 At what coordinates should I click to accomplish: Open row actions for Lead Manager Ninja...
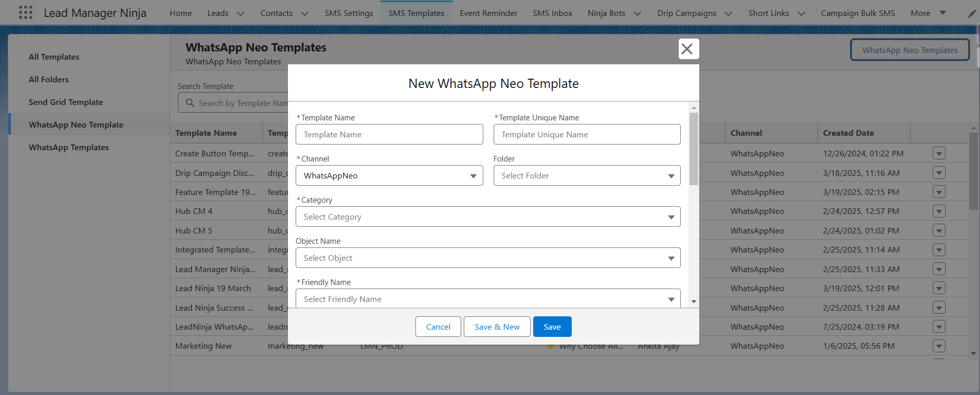(x=939, y=269)
